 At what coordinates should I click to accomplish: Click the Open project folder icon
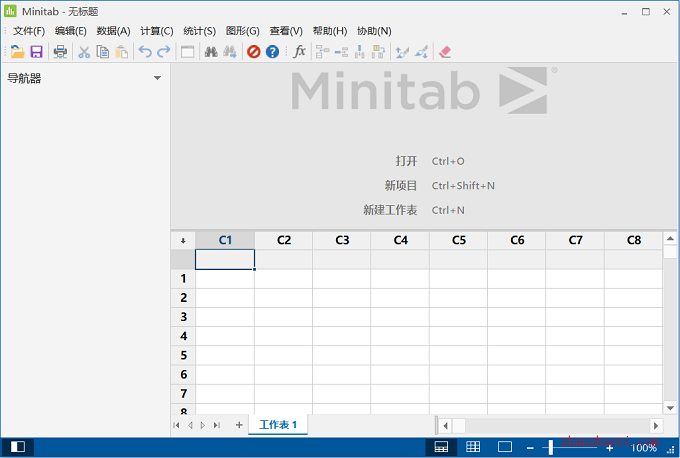17,52
